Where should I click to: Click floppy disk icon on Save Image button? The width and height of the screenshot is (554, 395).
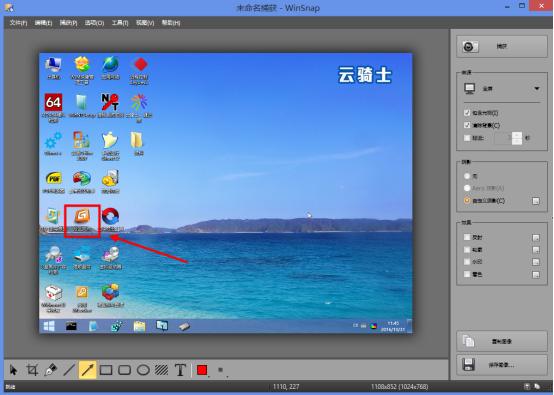468,365
